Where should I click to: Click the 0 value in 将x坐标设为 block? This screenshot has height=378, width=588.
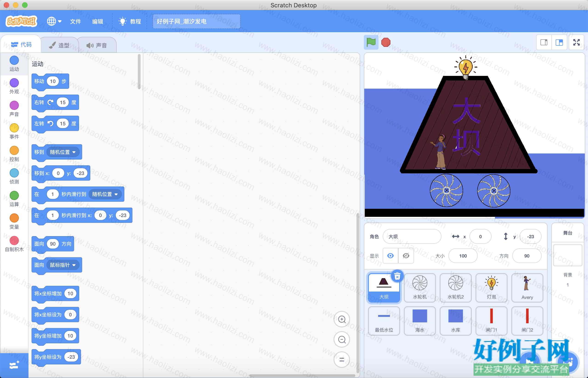click(70, 315)
